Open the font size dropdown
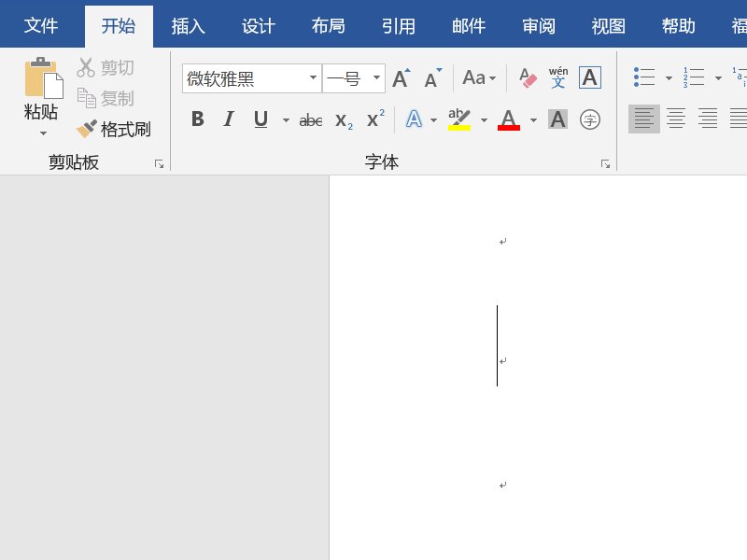The image size is (747, 560). pyautogui.click(x=377, y=78)
